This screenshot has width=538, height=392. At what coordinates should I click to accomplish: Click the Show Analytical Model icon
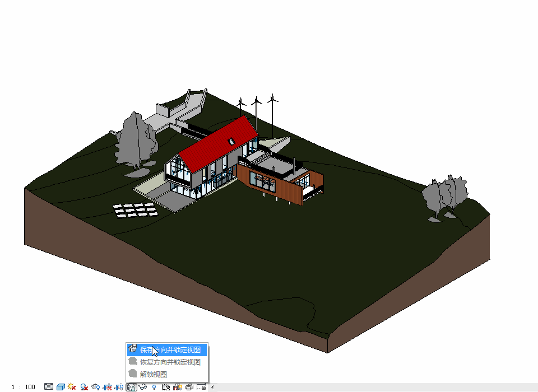click(178, 386)
